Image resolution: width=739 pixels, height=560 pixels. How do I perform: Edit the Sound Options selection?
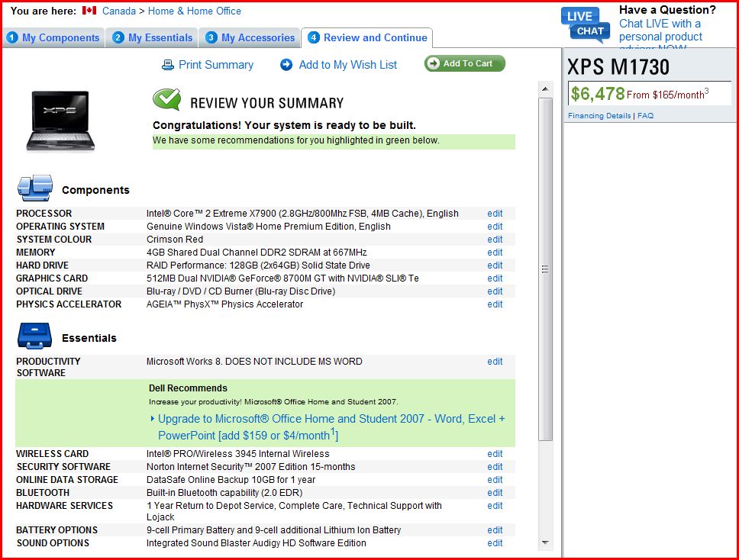tap(495, 543)
